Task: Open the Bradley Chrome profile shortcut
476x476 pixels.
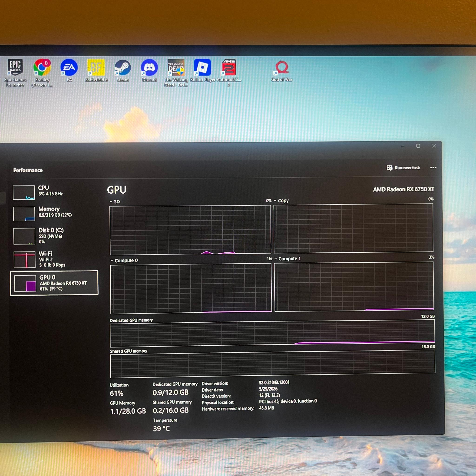Action: click(x=42, y=73)
